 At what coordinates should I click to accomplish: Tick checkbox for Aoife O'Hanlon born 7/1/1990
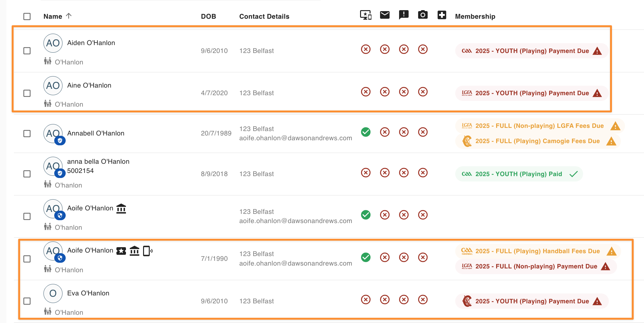pyautogui.click(x=27, y=259)
